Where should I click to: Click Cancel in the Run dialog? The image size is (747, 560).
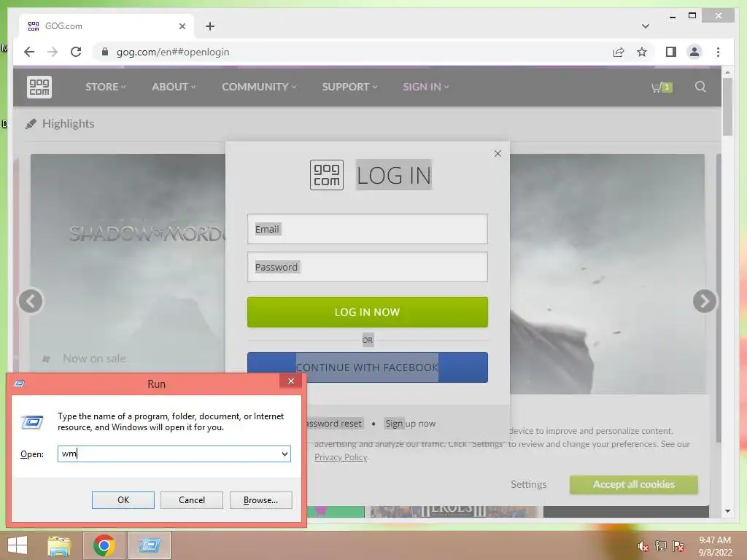(x=192, y=500)
